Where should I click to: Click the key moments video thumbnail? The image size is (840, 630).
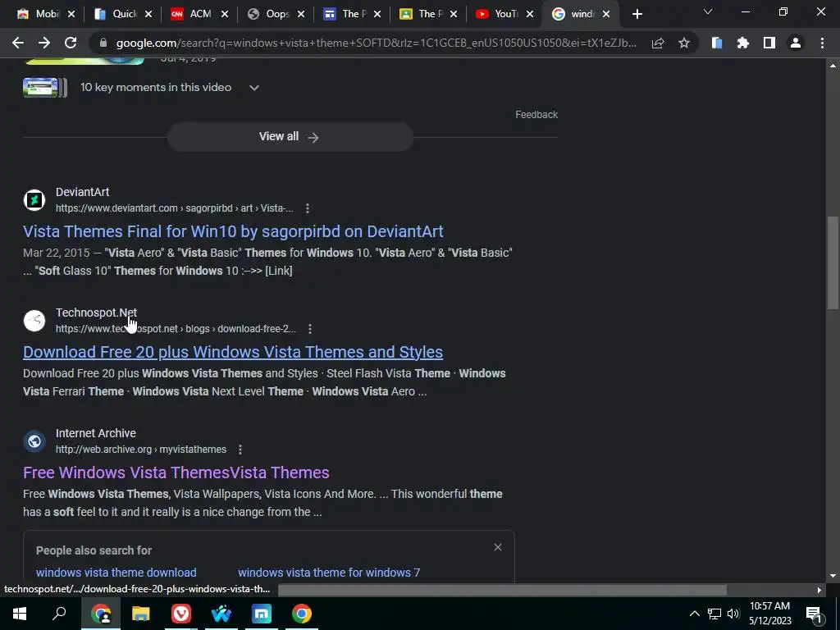coord(45,87)
